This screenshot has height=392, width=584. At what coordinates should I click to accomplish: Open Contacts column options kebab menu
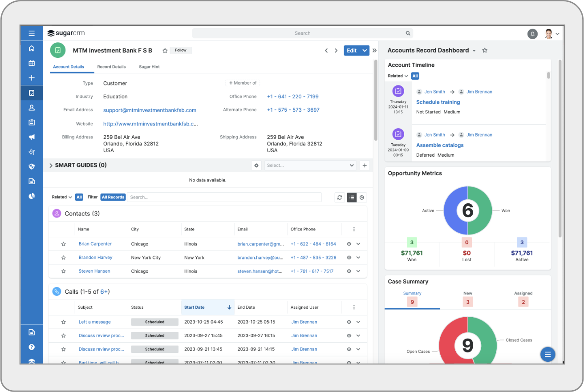click(x=354, y=230)
